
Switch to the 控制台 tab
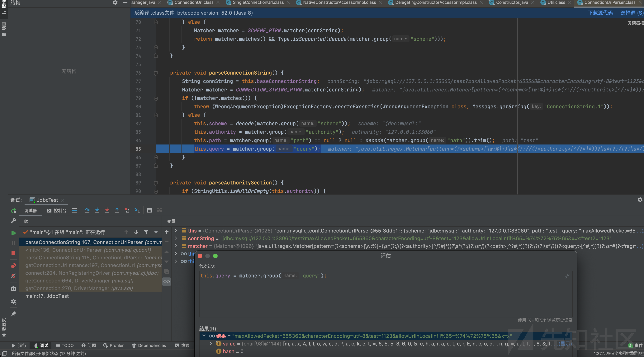point(56,211)
